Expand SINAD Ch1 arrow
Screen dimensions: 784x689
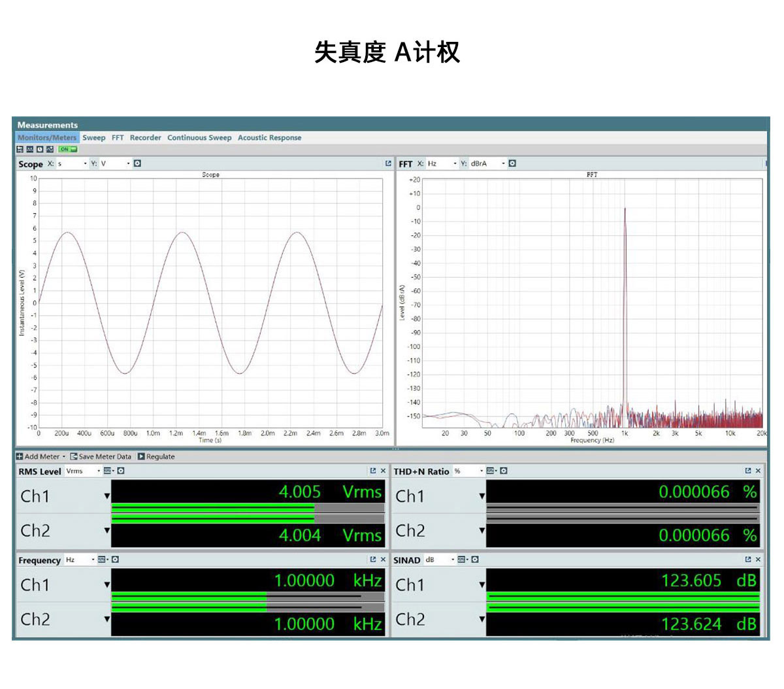click(482, 585)
